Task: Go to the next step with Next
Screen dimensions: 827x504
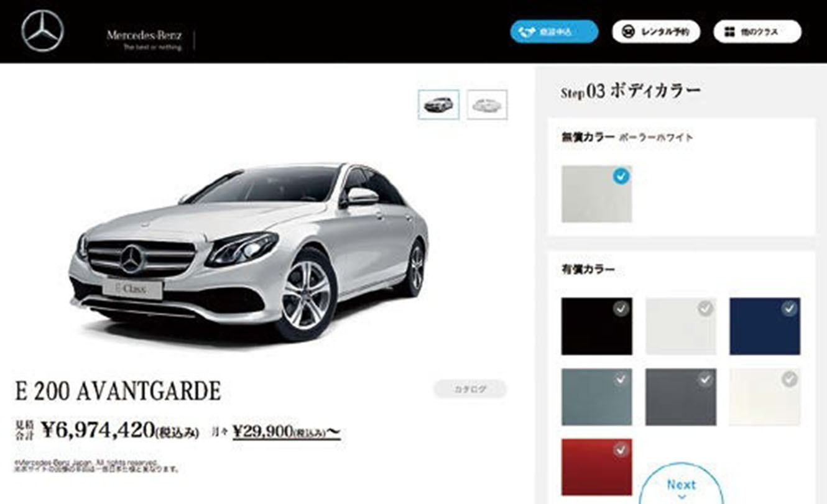Action: point(681,485)
